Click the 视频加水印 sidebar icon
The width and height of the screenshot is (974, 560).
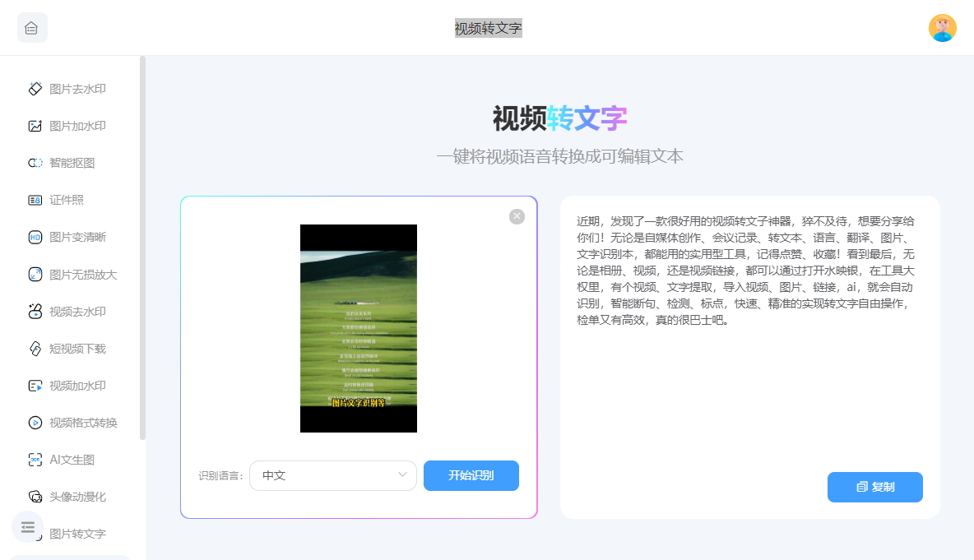click(x=35, y=386)
